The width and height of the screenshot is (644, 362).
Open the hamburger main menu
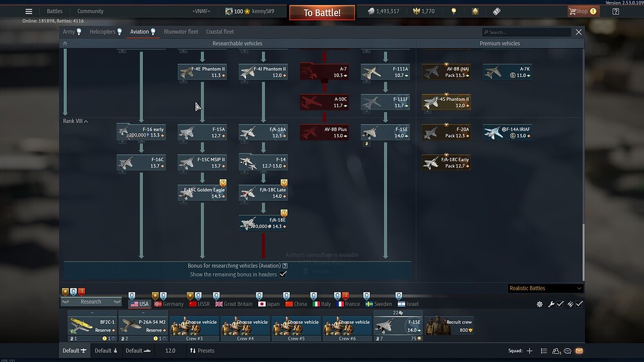click(28, 11)
